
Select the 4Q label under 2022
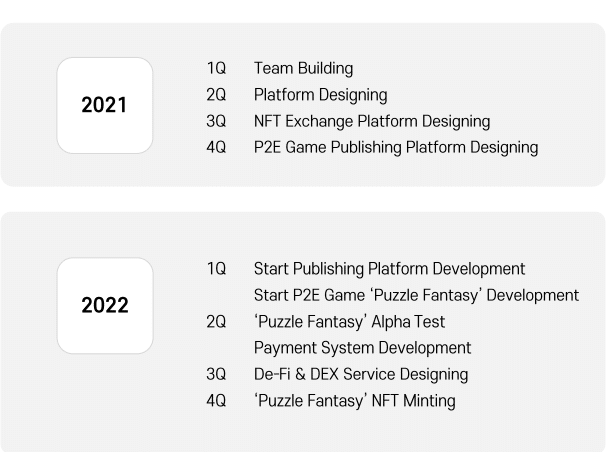coord(216,401)
